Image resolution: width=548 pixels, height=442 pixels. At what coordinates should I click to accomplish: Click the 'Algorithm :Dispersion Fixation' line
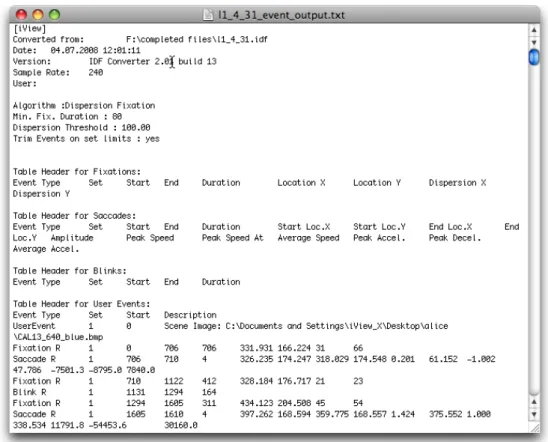coord(84,106)
